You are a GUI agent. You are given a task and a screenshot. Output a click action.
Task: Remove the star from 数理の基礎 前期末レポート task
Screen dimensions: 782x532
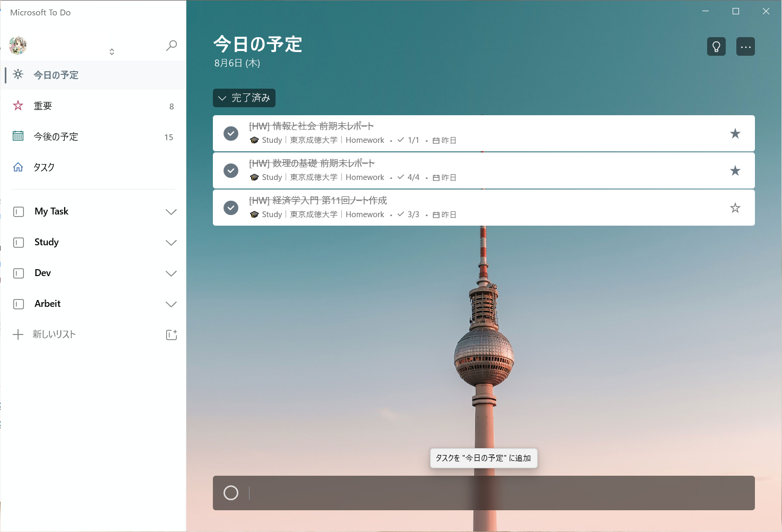pyautogui.click(x=735, y=171)
